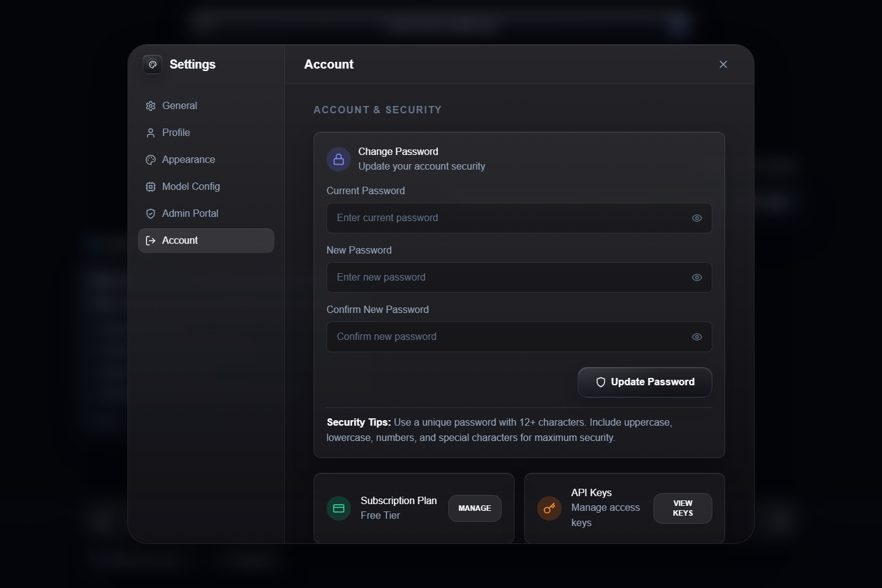Focus the Confirm new password field
The image size is (882, 588).
tap(519, 337)
